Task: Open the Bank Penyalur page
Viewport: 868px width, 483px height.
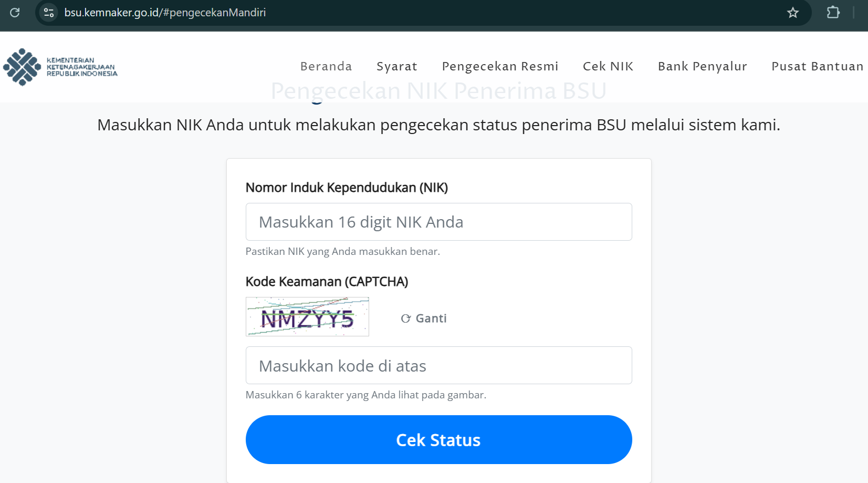Action: coord(702,66)
